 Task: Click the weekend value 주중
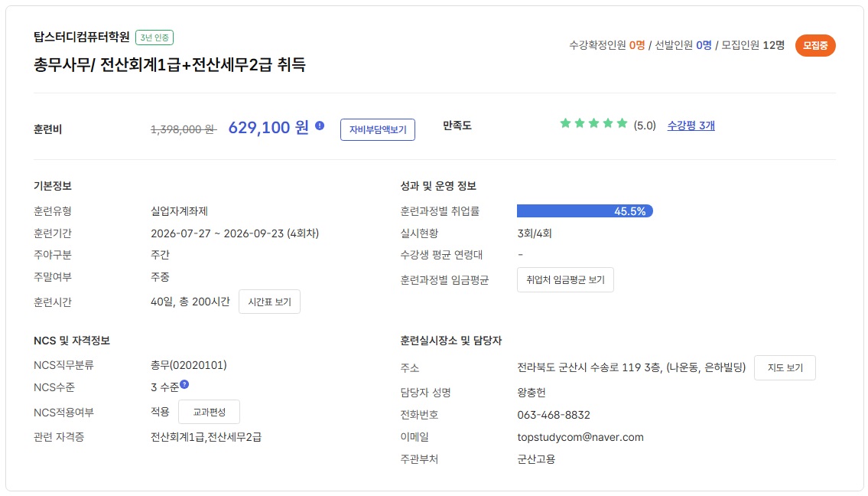coord(160,276)
